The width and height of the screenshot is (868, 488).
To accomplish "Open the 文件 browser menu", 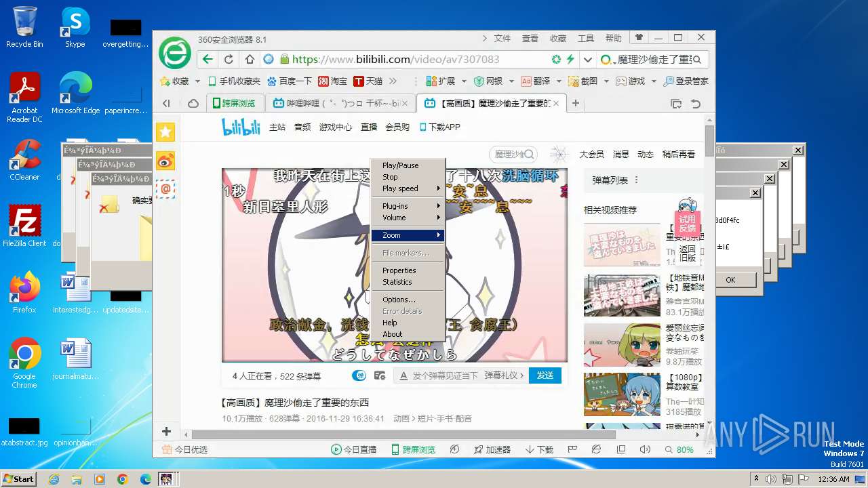I will [502, 38].
